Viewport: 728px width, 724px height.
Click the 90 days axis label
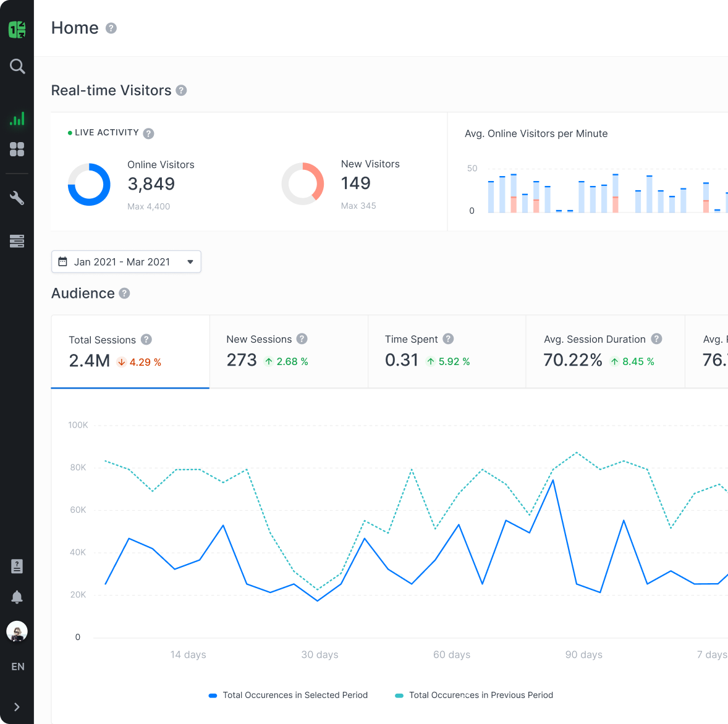point(583,655)
